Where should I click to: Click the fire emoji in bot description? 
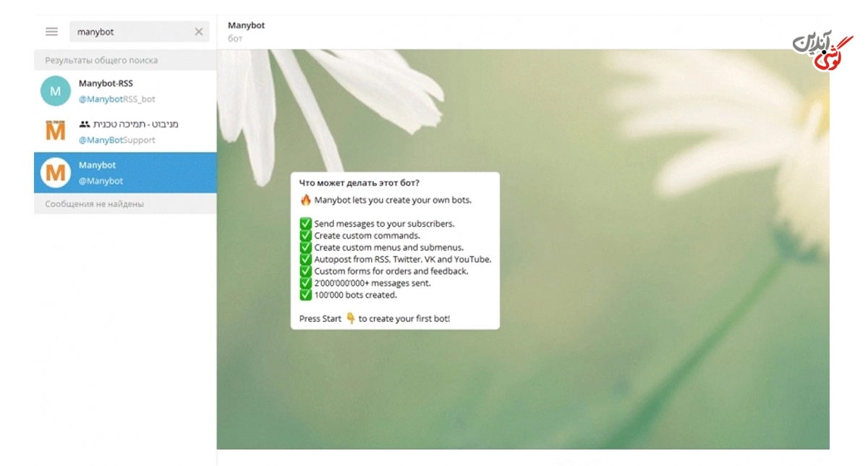pyautogui.click(x=305, y=200)
